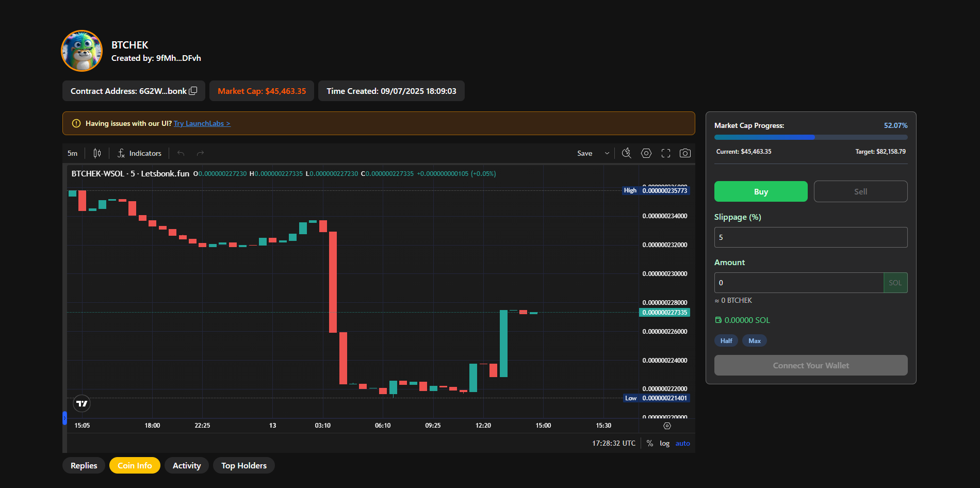
Task: Click the TradingView logo on chart
Action: tap(82, 403)
